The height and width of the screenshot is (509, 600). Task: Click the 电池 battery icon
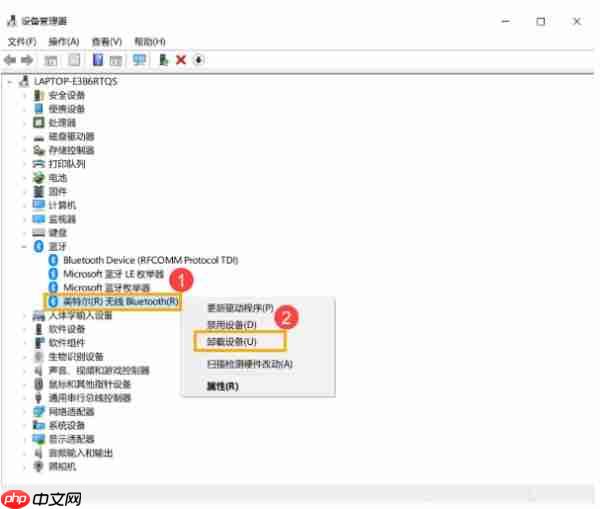coord(39,178)
